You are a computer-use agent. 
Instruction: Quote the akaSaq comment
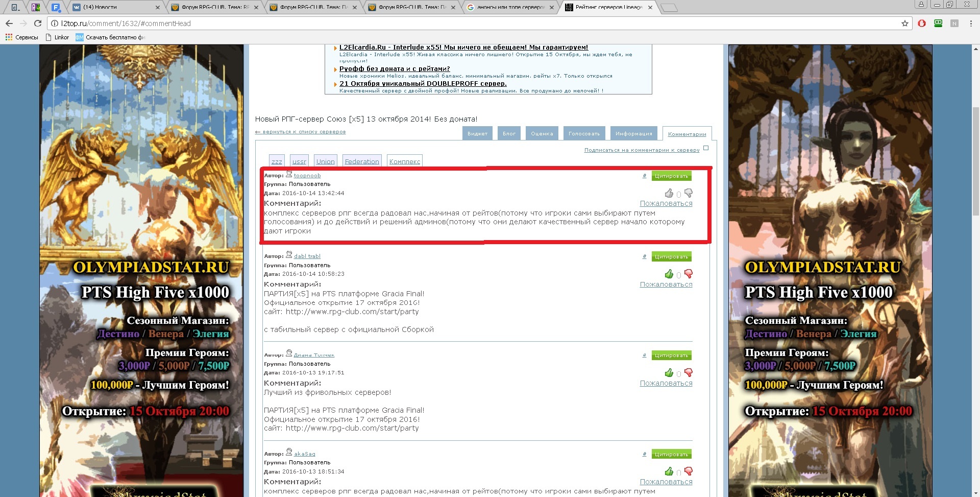point(671,454)
